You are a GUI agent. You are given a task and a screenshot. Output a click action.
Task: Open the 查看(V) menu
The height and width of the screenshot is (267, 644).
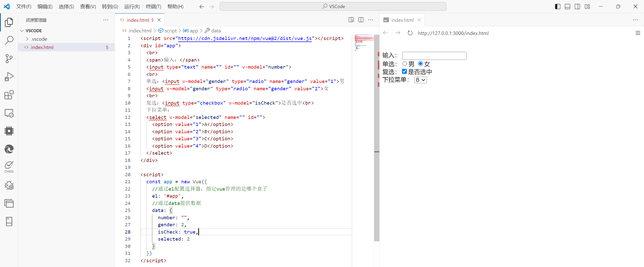pyautogui.click(x=88, y=7)
